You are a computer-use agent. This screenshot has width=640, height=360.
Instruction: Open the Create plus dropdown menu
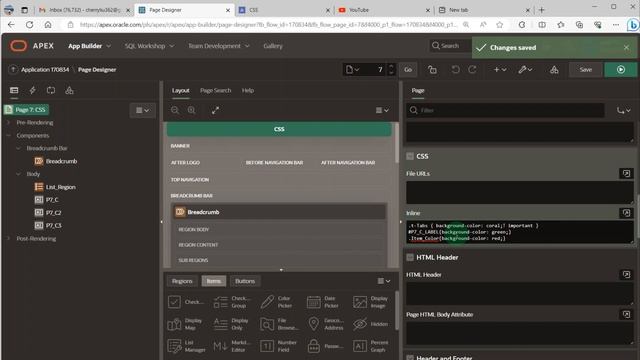click(x=500, y=70)
